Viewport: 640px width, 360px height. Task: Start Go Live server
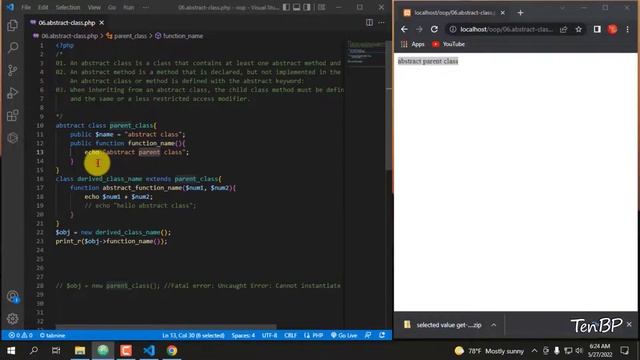pos(344,335)
